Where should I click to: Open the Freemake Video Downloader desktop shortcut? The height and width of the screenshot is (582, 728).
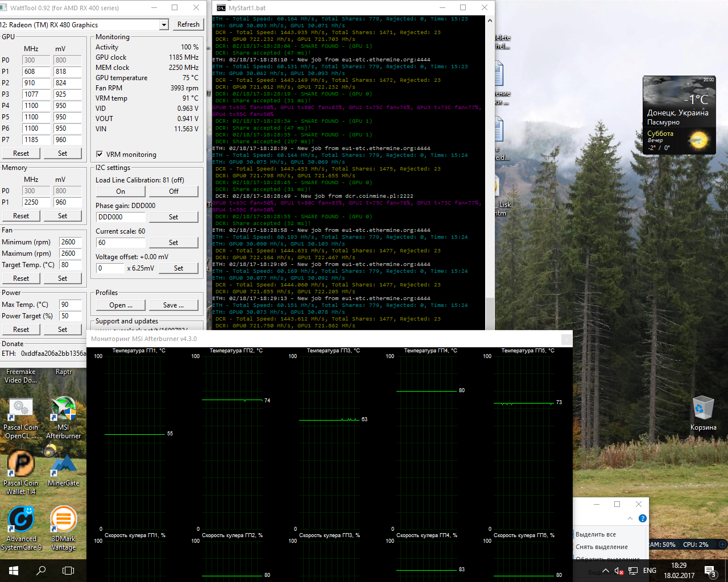pyautogui.click(x=21, y=376)
